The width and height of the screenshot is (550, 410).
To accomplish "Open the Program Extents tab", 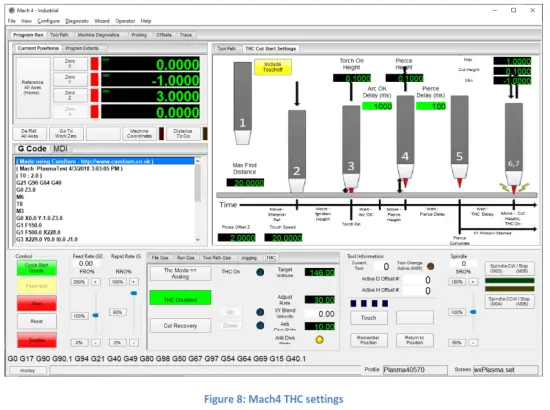I will tap(82, 48).
